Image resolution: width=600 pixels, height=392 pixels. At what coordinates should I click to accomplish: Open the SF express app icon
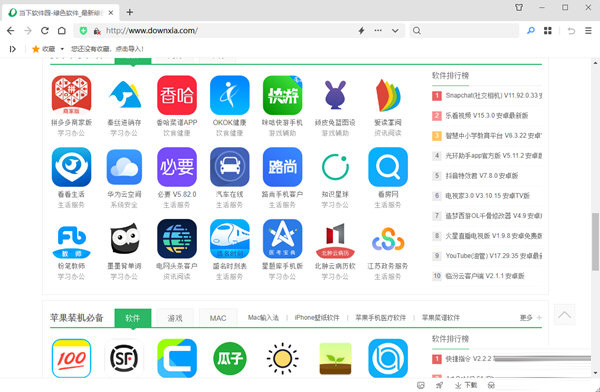pyautogui.click(x=124, y=358)
